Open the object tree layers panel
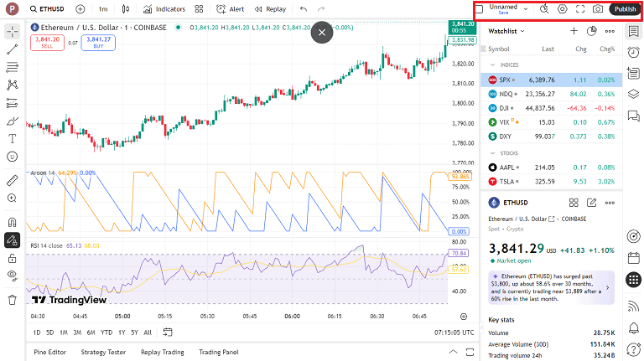 click(634, 94)
